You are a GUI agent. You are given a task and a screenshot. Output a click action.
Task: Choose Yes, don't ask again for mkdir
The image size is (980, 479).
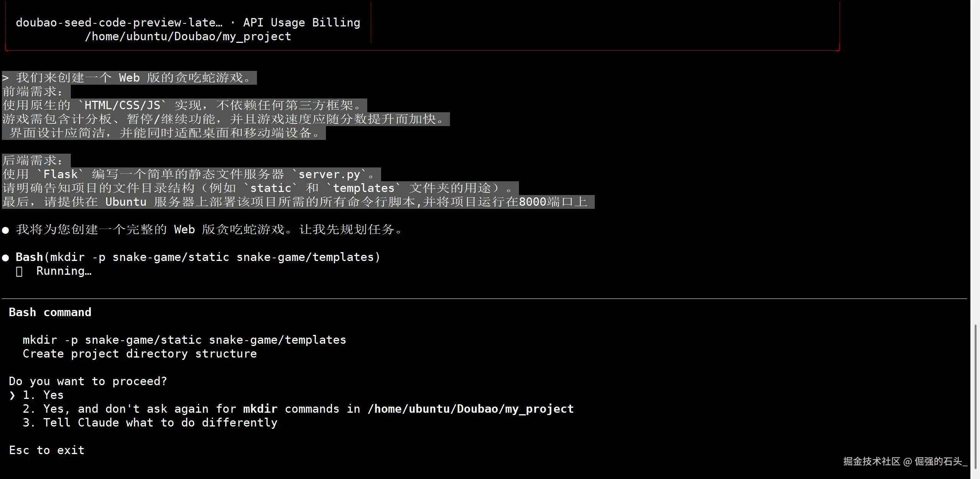pyautogui.click(x=298, y=409)
